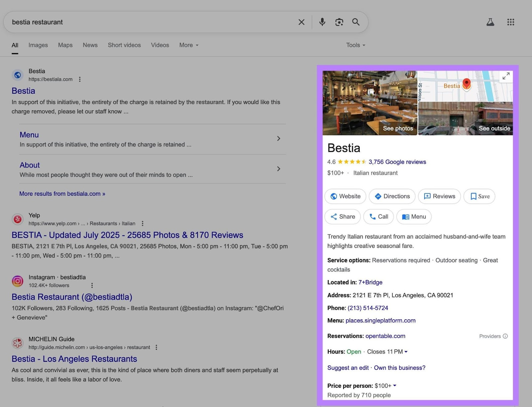The image size is (532, 407).
Task: Open Bestia's Menu from the knowledge panel
Action: [x=414, y=217]
